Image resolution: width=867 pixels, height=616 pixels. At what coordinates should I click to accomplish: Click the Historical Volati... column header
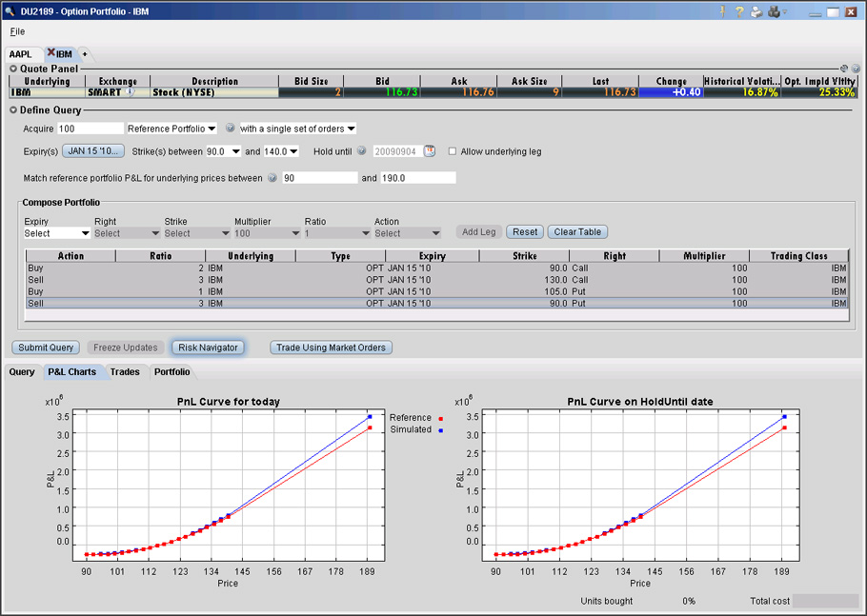coord(741,81)
